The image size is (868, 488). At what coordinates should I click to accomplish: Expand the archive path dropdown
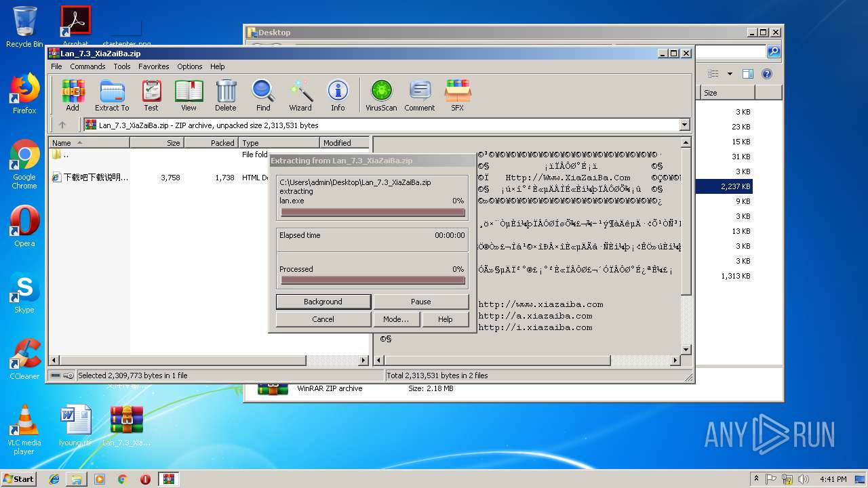tap(684, 125)
